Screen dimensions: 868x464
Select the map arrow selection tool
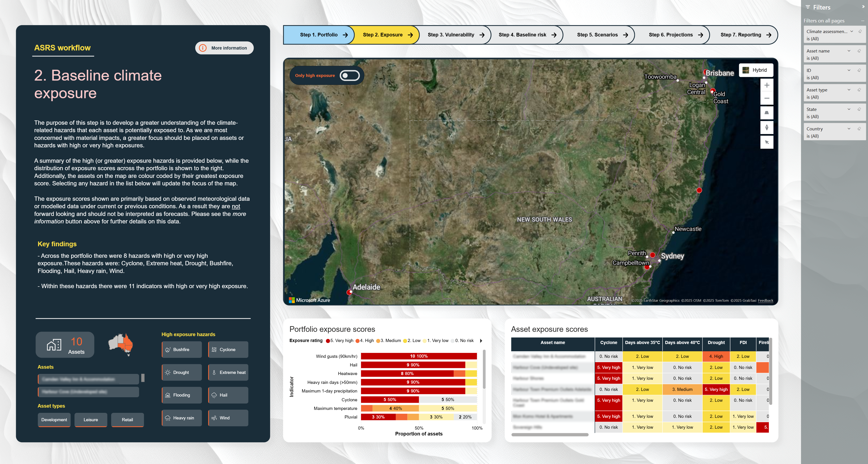[x=767, y=142]
